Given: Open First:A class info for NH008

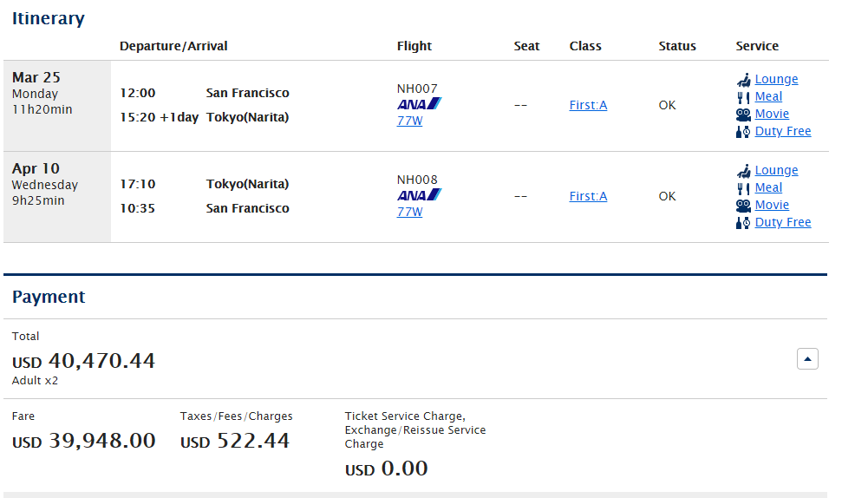Looking at the screenshot, I should click(x=588, y=196).
